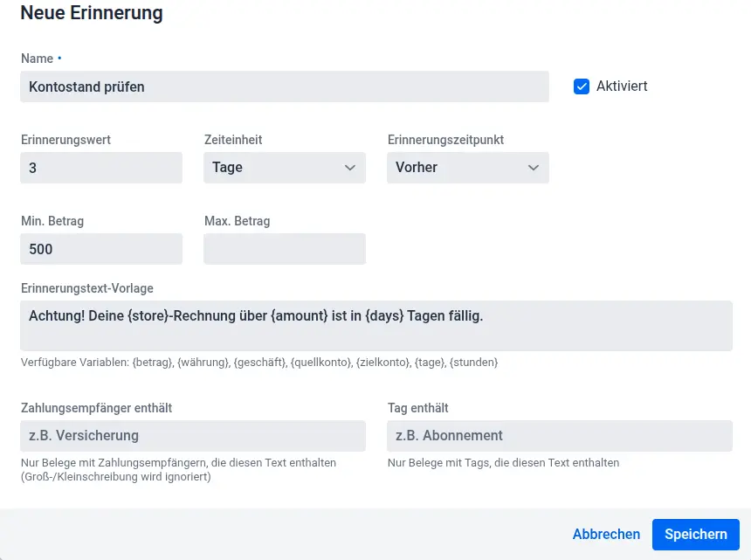Click the Aktiviert label text

point(622,86)
